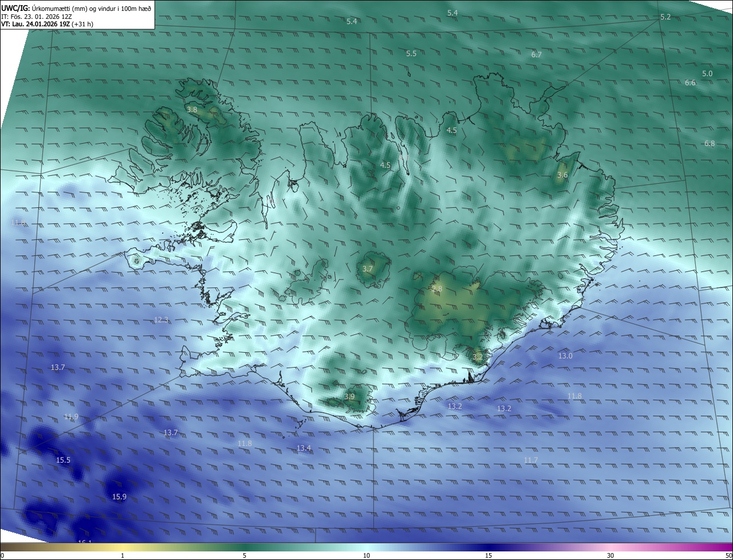This screenshot has width=733, height=560.
Task: Click the legend tick label 50
Action: pyautogui.click(x=728, y=555)
